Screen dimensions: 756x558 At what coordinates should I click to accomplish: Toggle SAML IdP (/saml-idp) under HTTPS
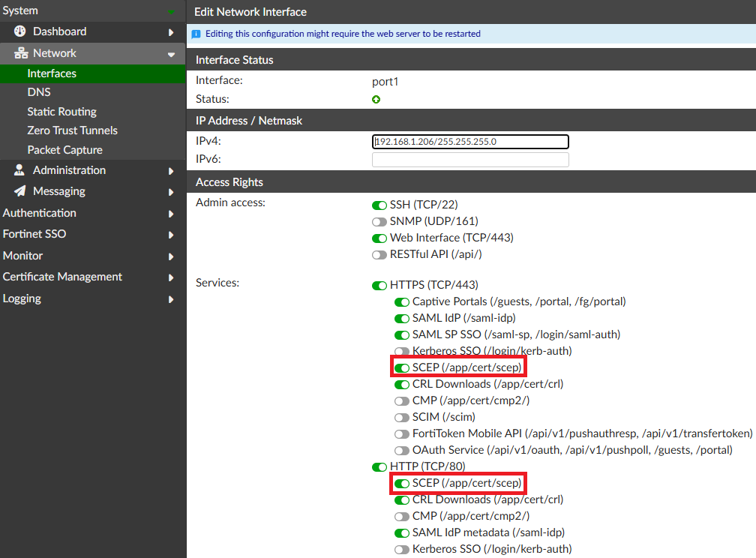[402, 318]
